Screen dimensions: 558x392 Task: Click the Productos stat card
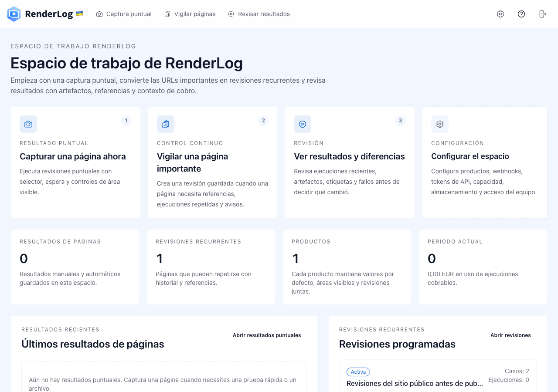347,267
